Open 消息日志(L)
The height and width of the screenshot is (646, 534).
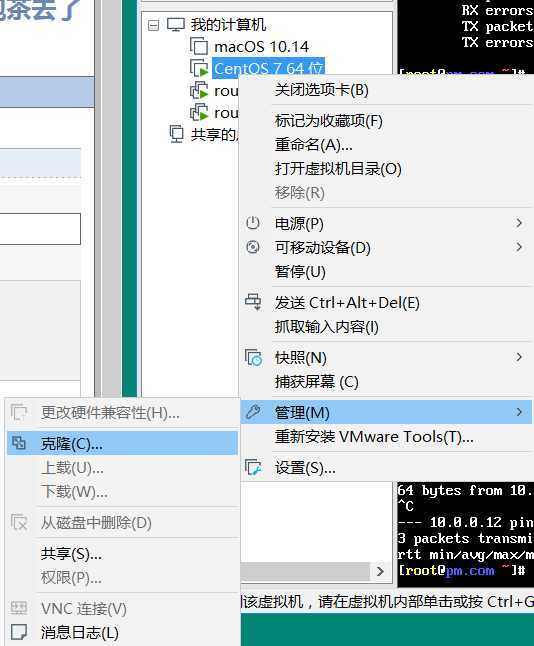click(x=80, y=632)
